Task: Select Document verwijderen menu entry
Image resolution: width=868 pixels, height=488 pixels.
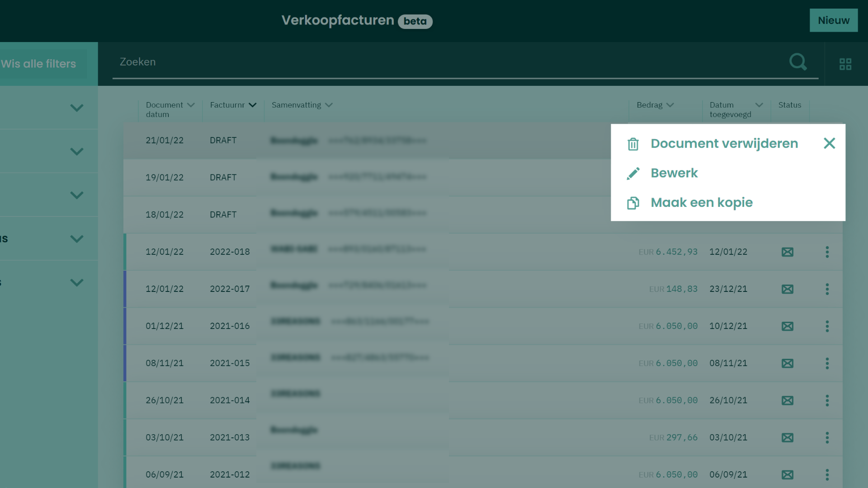Action: pos(724,143)
